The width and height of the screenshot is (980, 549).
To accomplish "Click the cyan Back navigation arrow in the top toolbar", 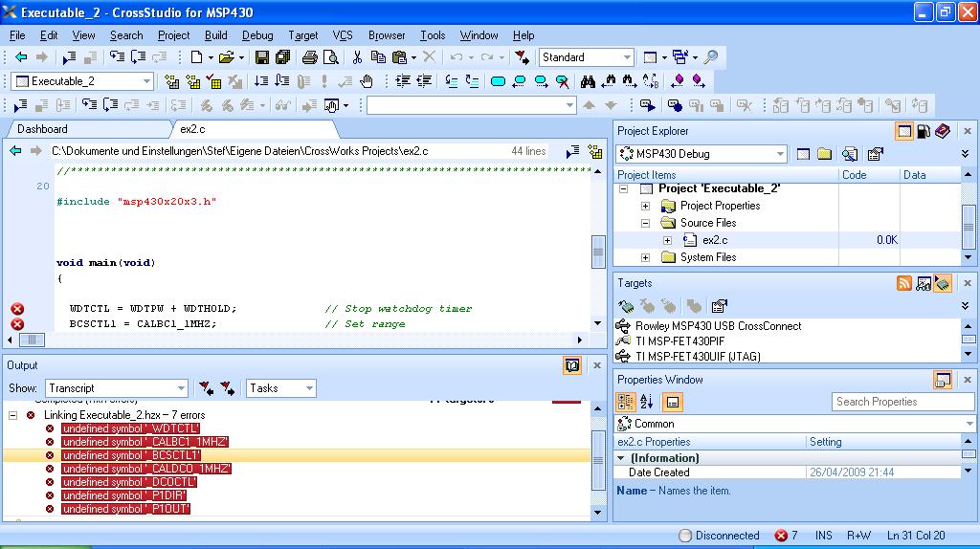I will [21, 57].
